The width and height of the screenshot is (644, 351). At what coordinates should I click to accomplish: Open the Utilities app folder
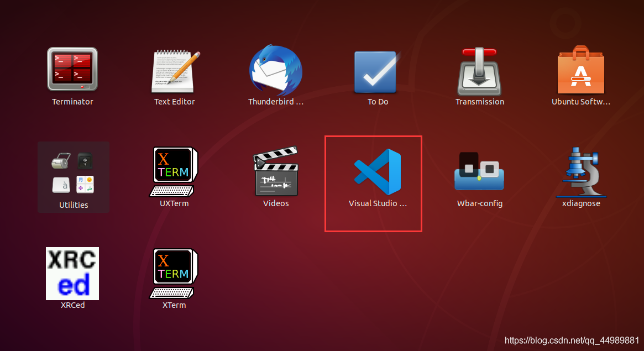[74, 177]
